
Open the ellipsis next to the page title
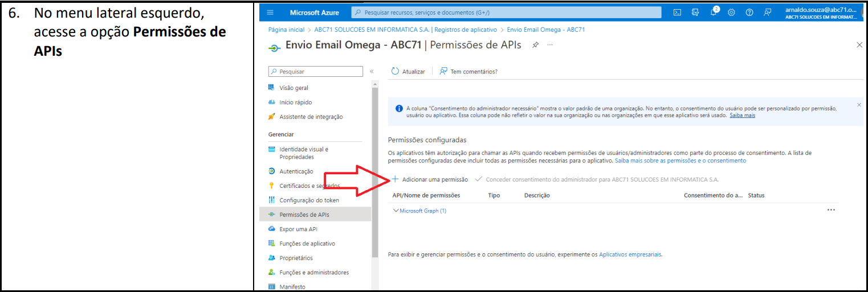[x=550, y=45]
